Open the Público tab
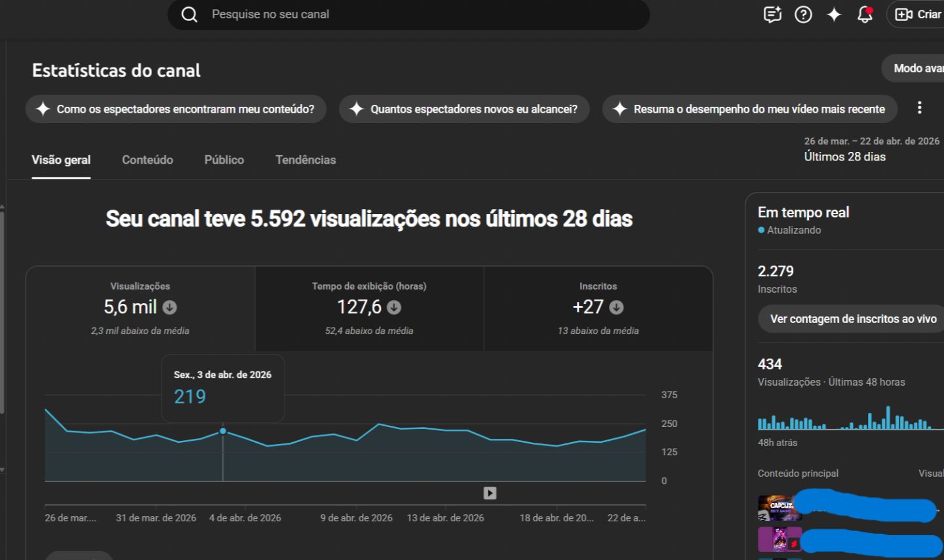Viewport: 944px width, 560px height. [224, 160]
